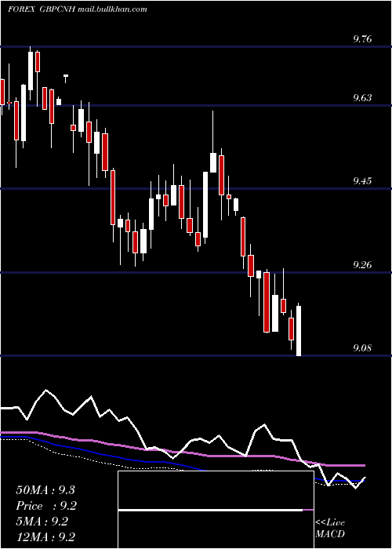Click the 9.45 price level label
This screenshot has width=392, height=549.
click(362, 180)
